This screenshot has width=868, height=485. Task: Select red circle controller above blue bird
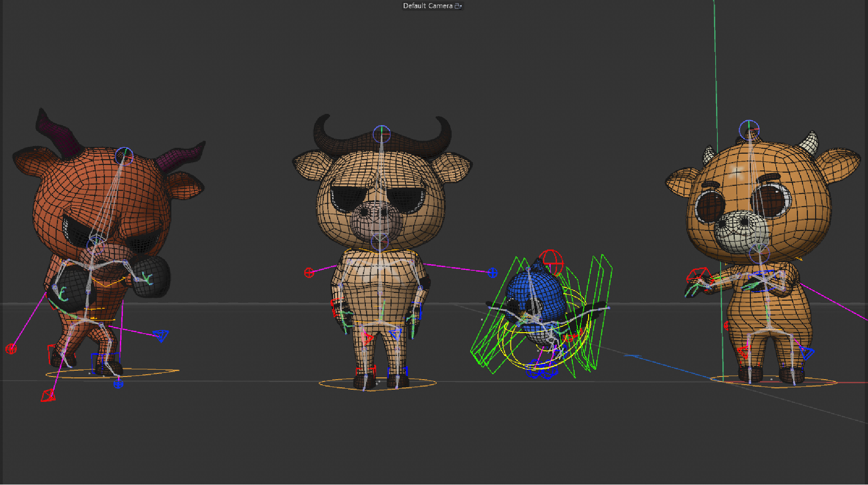(551, 262)
